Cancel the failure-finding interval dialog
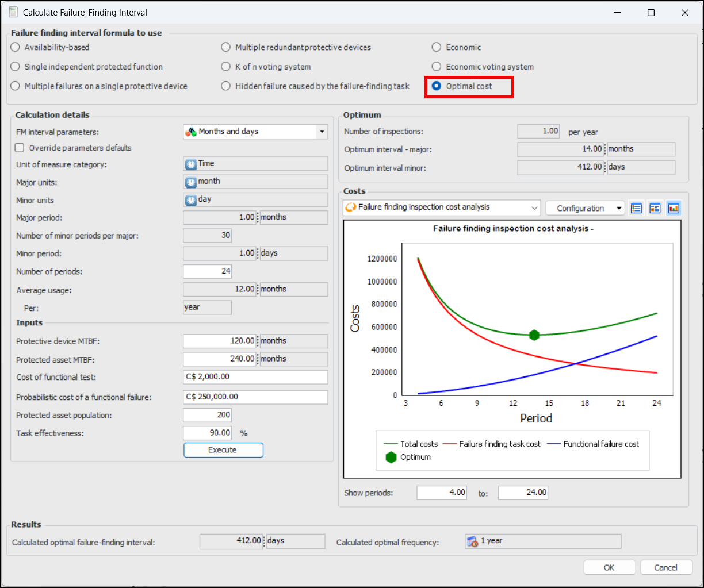Viewport: 704px width, 588px height. pyautogui.click(x=665, y=567)
